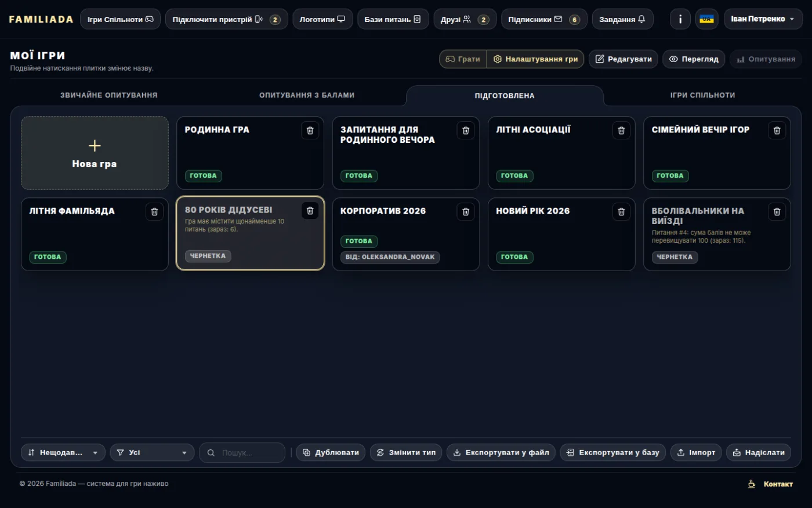The height and width of the screenshot is (508, 812).
Task: Click the Перегляд preview button
Action: 694,59
